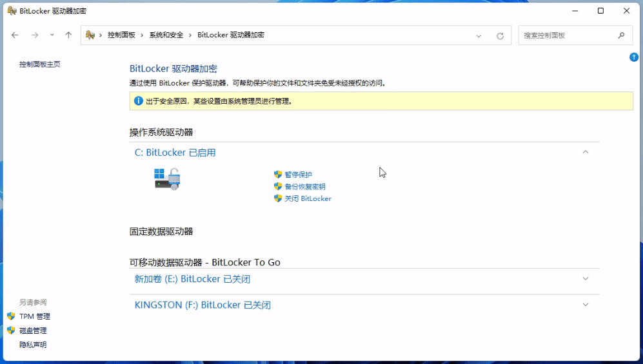Minimize the BitLocker window
This screenshot has width=643, height=364.
pyautogui.click(x=575, y=11)
